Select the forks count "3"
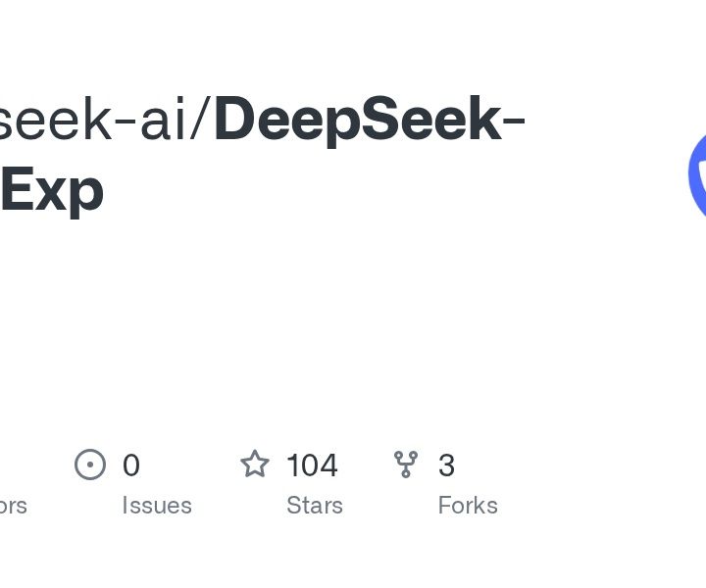This screenshot has height=588, width=706. pyautogui.click(x=446, y=465)
